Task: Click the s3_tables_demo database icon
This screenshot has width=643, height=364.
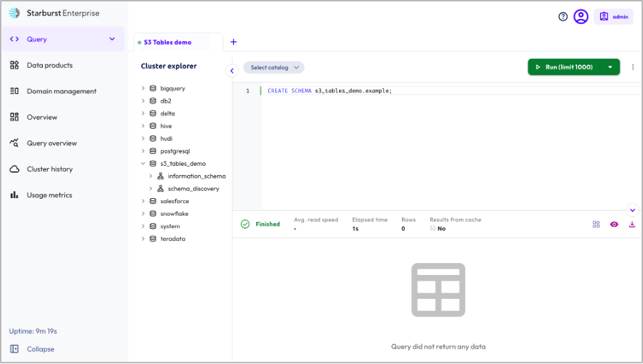Action: 153,164
